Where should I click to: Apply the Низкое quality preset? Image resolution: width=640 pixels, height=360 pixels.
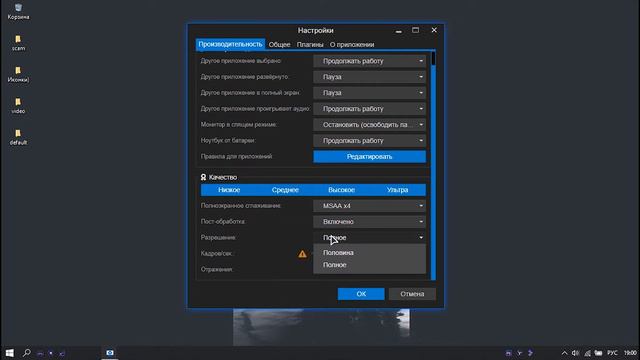(x=229, y=190)
